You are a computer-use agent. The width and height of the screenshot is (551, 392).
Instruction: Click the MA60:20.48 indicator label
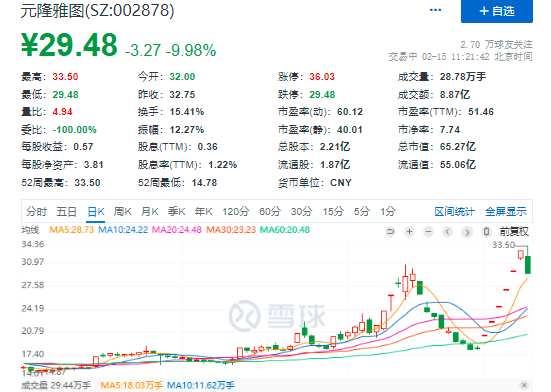(285, 230)
